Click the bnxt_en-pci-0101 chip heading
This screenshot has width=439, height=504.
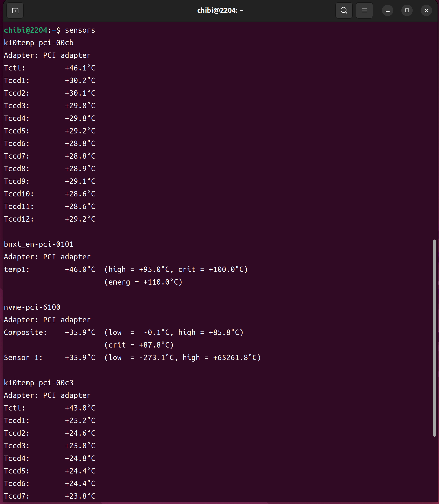coord(39,244)
